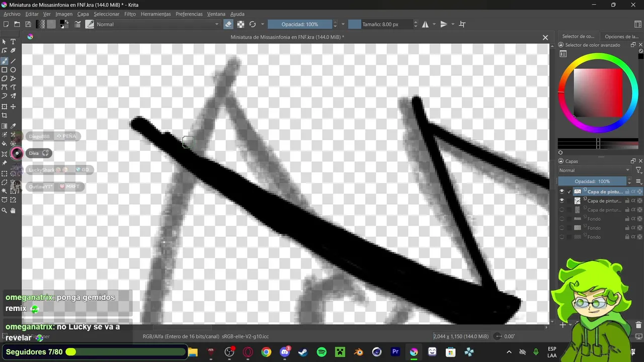Open the Archivo menu
The width and height of the screenshot is (644, 362).
pos(12,14)
